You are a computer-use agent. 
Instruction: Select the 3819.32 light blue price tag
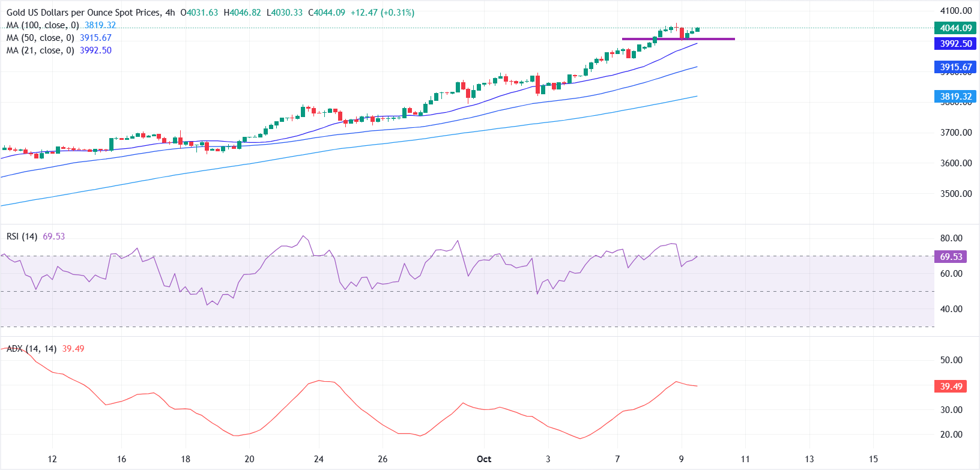point(955,97)
